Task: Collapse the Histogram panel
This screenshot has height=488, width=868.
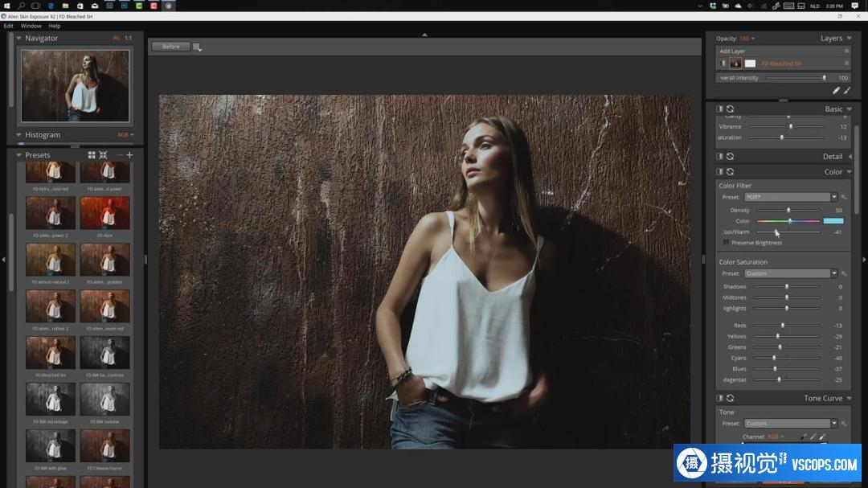Action: point(18,134)
